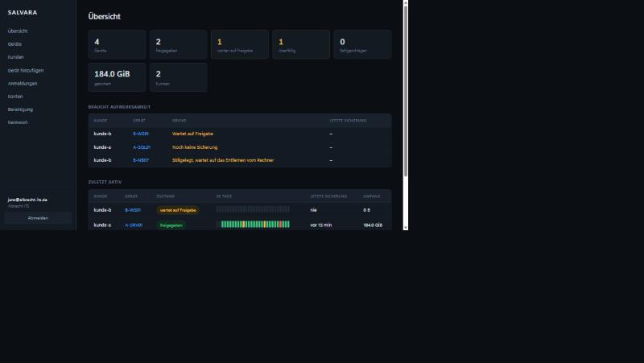Viewport: 644px width, 363px height.
Task: Click the vertical scrollbar thumb
Action: point(406,91)
